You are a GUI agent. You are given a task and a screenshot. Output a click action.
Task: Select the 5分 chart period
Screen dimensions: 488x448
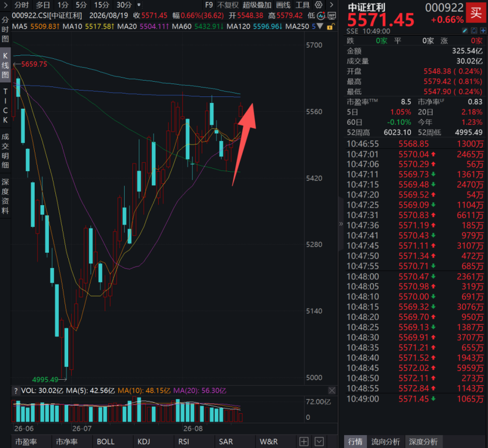(81, 5)
